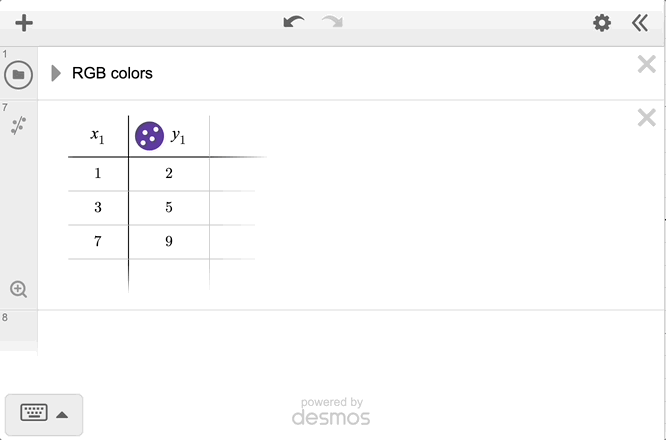
Task: Click the Add Item plus icon
Action: point(24,23)
